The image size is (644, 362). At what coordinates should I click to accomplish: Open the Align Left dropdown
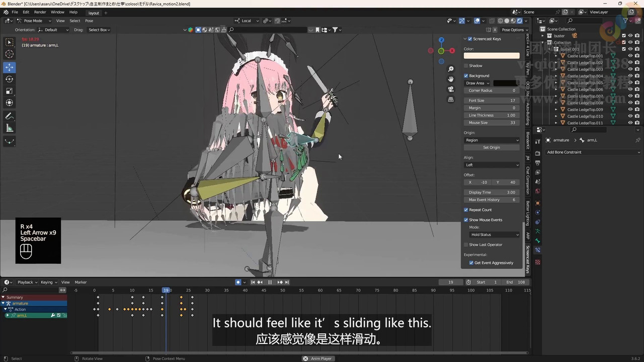(x=492, y=165)
